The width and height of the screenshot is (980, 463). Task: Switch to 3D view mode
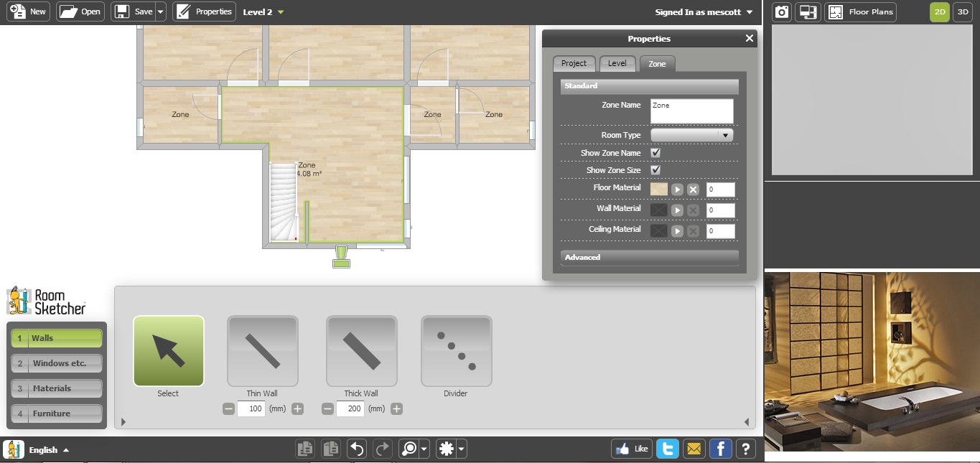[962, 11]
